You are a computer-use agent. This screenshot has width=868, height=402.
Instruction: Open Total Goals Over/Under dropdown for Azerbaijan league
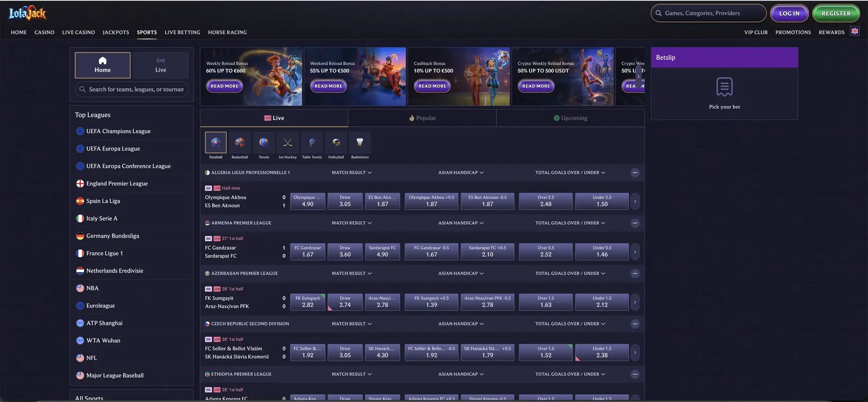click(570, 274)
